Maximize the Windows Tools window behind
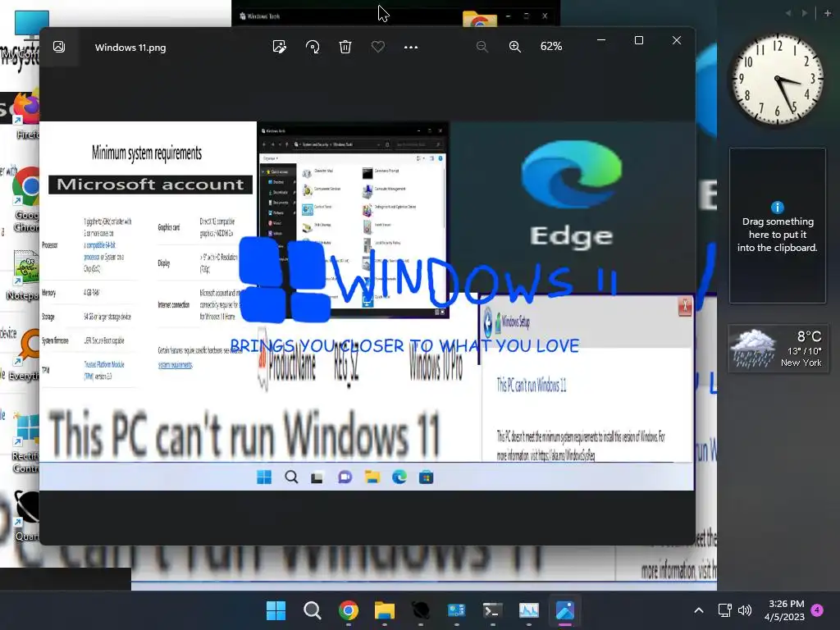Viewport: 840px width, 630px height. click(x=526, y=16)
